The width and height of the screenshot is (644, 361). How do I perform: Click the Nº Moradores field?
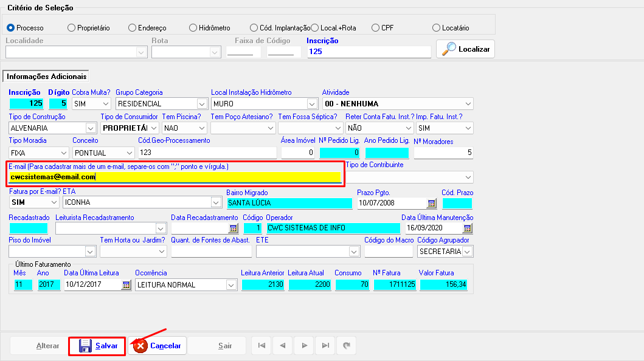coord(451,153)
